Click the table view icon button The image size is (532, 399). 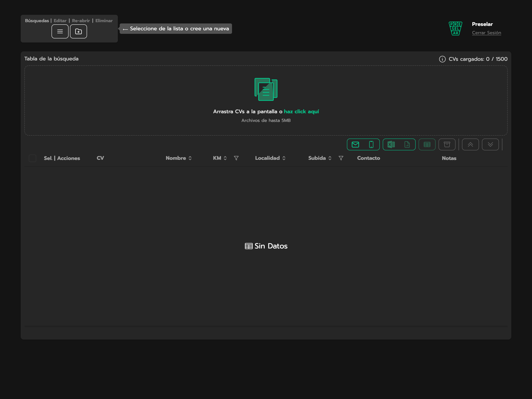point(427,144)
